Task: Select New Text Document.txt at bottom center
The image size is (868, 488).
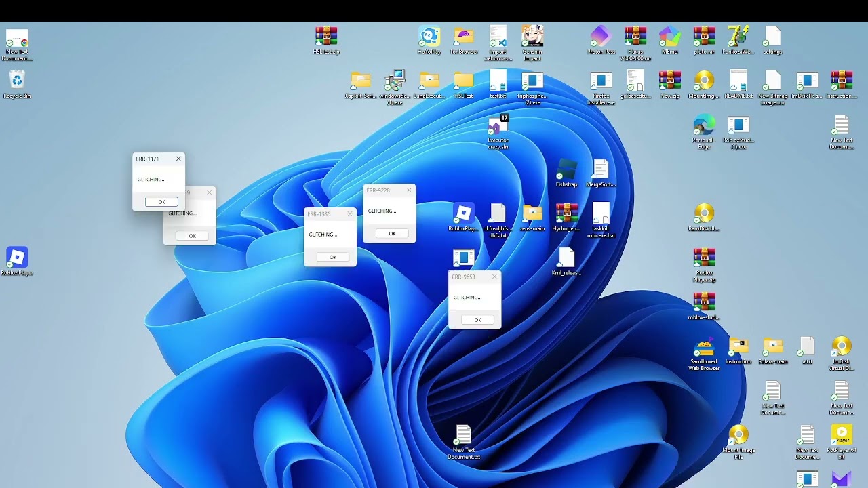Action: (x=464, y=442)
